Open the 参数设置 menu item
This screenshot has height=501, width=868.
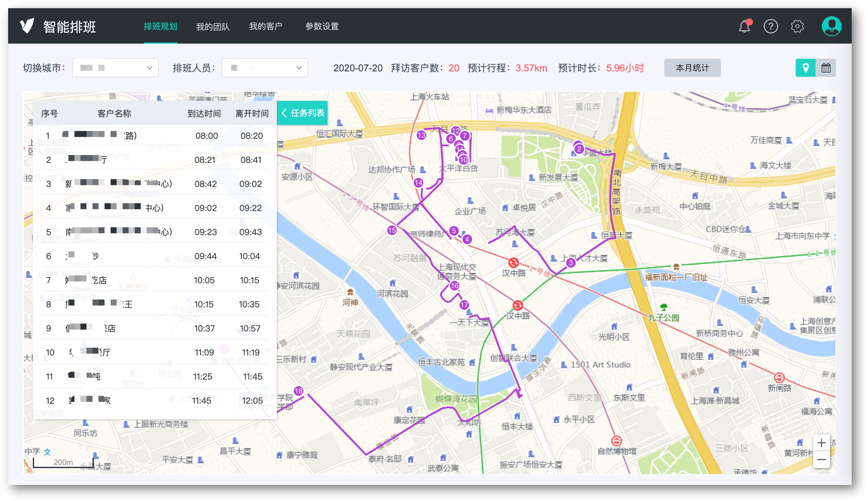click(x=322, y=27)
